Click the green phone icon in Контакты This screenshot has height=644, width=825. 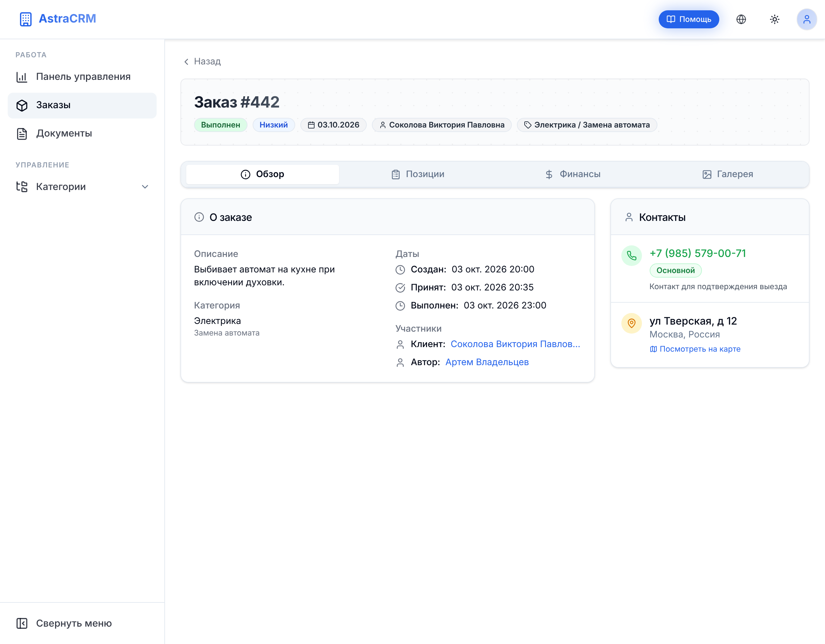click(632, 256)
